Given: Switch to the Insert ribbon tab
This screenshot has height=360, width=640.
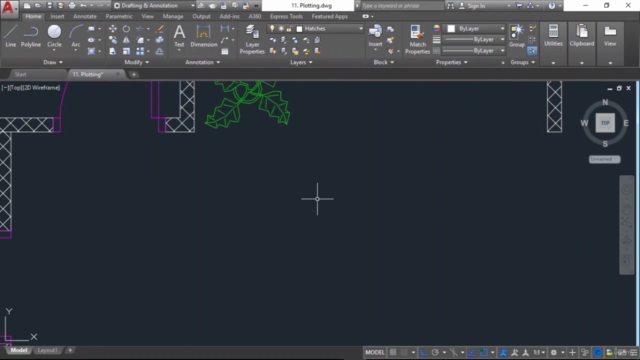Looking at the screenshot, I should (57, 16).
